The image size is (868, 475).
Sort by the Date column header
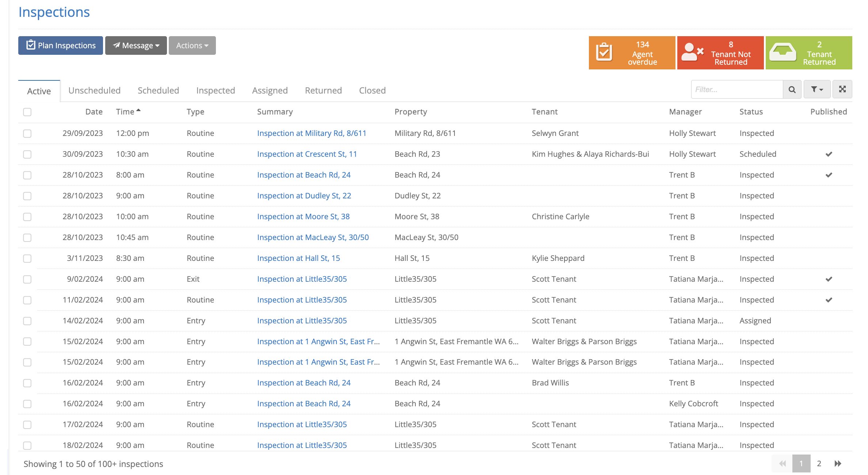coord(94,112)
